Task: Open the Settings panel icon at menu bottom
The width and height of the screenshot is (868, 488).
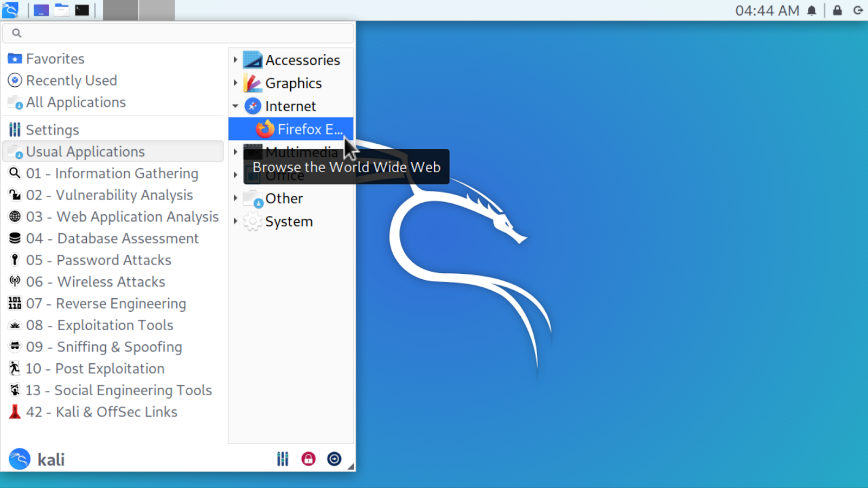Action: 282,458
